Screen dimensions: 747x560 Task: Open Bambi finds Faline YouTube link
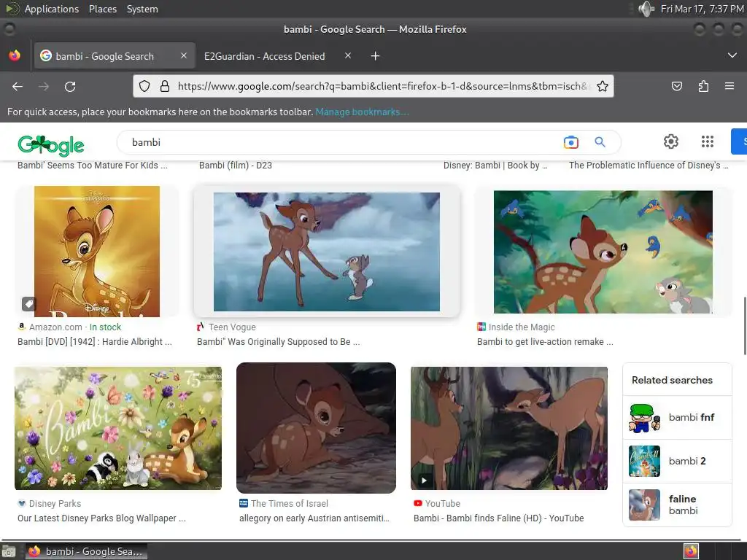pyautogui.click(x=498, y=518)
